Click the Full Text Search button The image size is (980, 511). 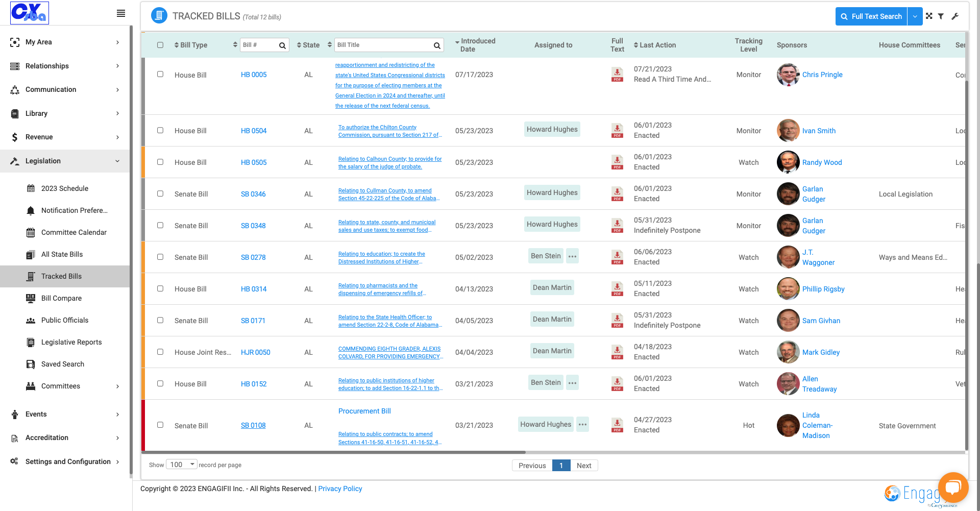pyautogui.click(x=871, y=16)
